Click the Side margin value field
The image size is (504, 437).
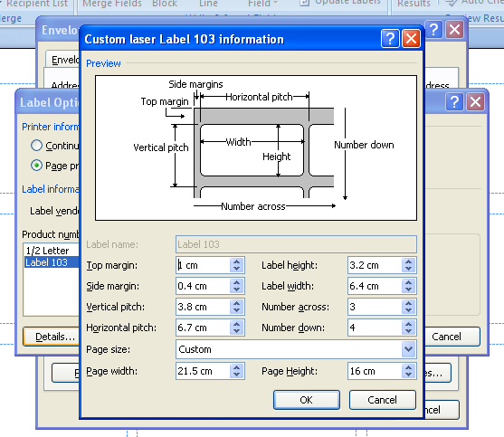[204, 286]
